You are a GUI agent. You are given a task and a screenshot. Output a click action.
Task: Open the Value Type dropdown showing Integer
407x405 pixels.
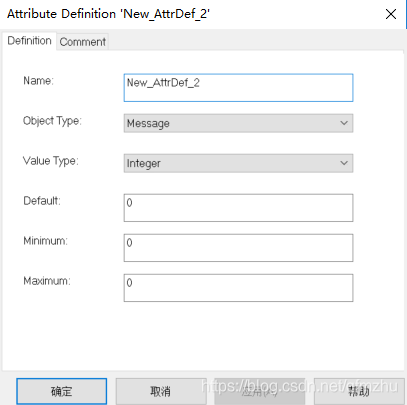click(238, 163)
